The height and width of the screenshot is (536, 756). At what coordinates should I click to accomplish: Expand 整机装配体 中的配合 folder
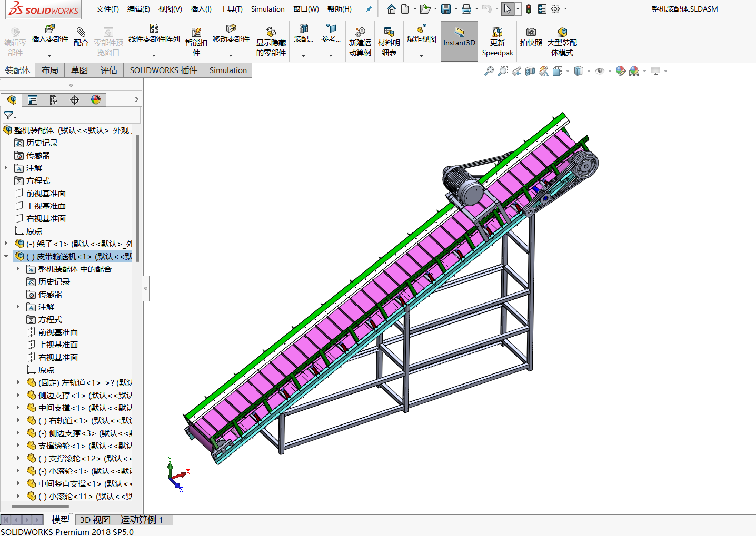click(x=18, y=269)
